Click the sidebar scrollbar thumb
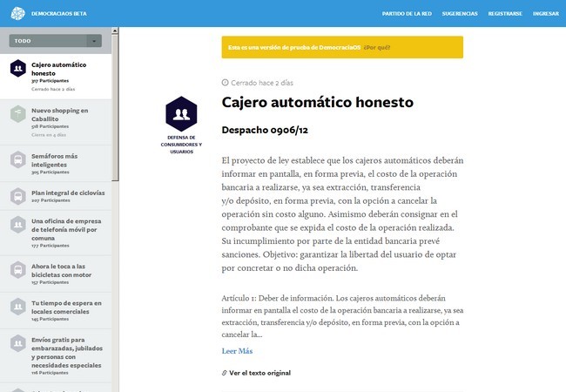The image size is (566, 392). pyautogui.click(x=115, y=107)
